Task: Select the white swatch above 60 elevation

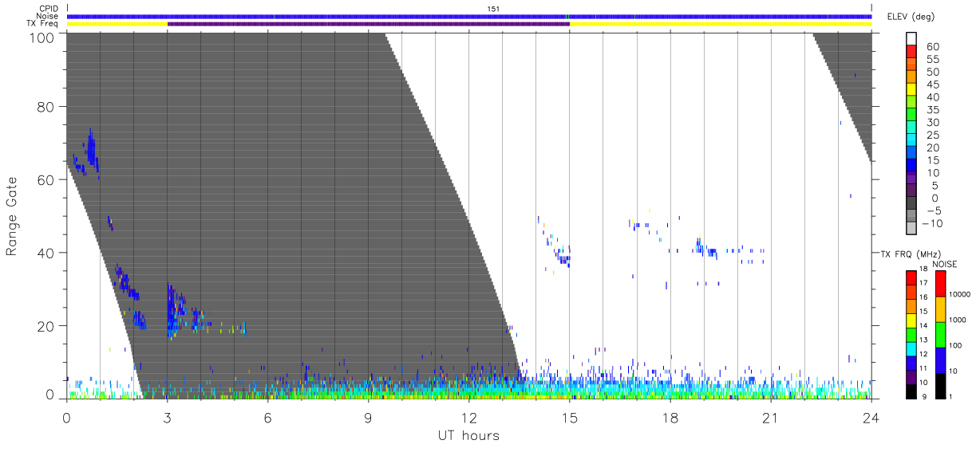Action: coord(911,40)
